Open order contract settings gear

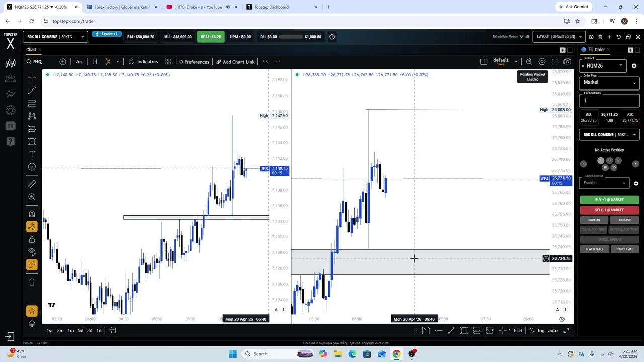[634, 66]
